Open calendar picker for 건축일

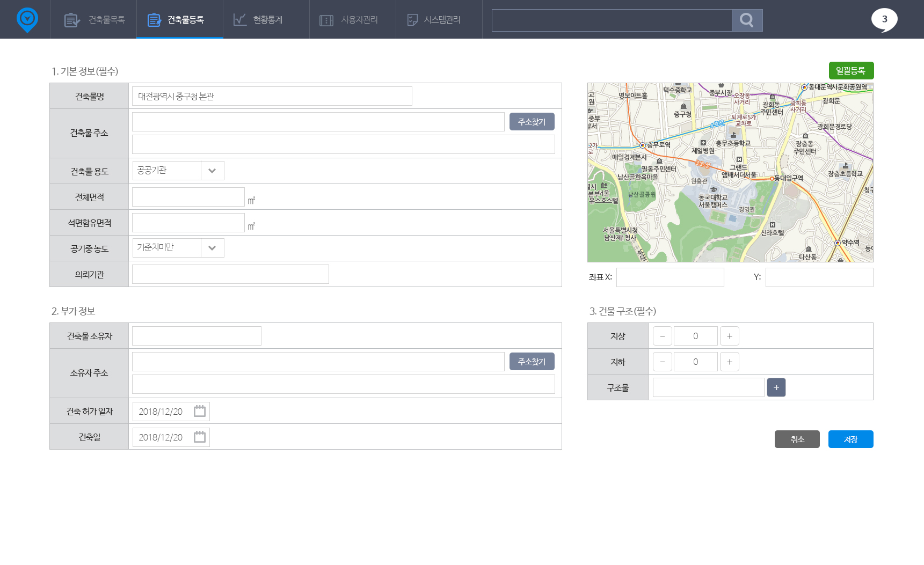200,437
